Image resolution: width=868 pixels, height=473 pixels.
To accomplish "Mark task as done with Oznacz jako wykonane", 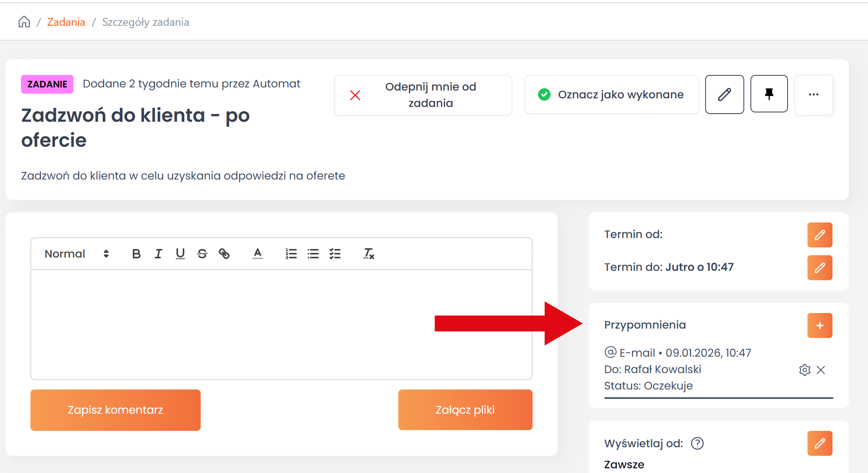I will tap(611, 94).
